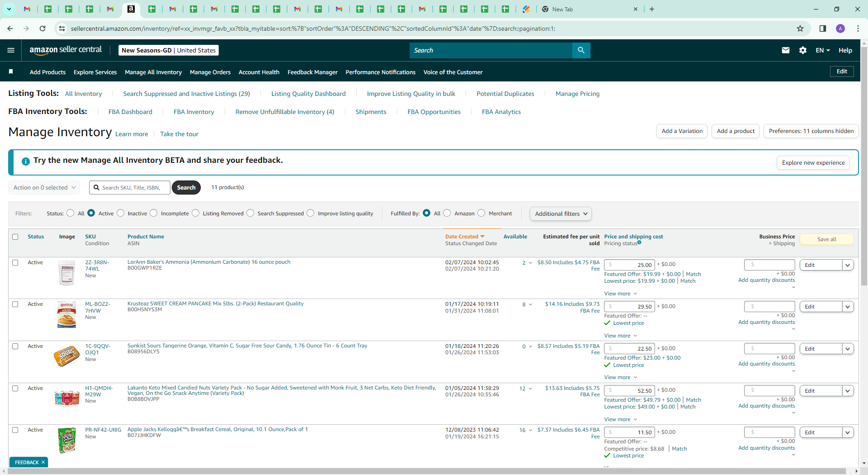Viewport: 868px width, 475px height.
Task: Click the Search SKU, Title, ISBN field
Action: 130,187
